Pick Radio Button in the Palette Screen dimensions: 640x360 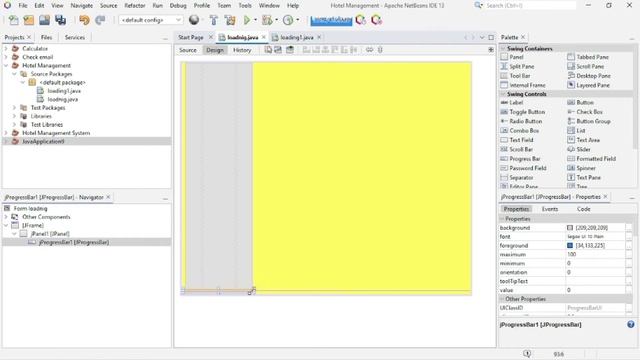pyautogui.click(x=521, y=121)
